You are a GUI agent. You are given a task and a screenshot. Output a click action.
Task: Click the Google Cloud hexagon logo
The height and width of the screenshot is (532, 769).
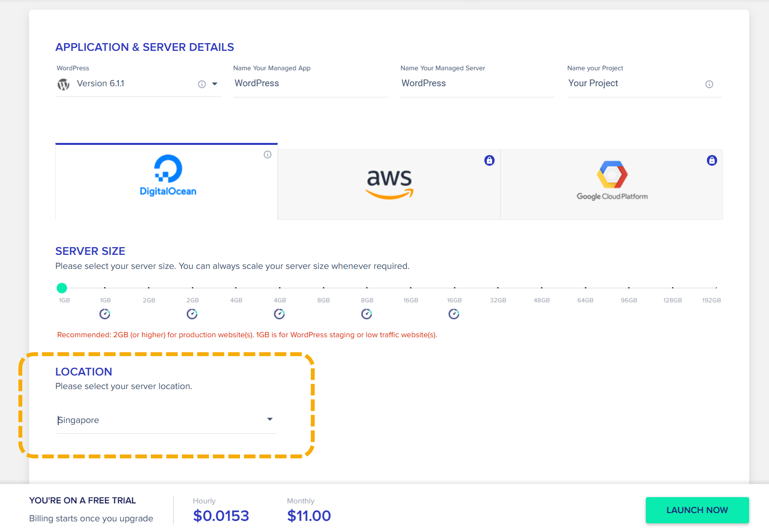612,174
